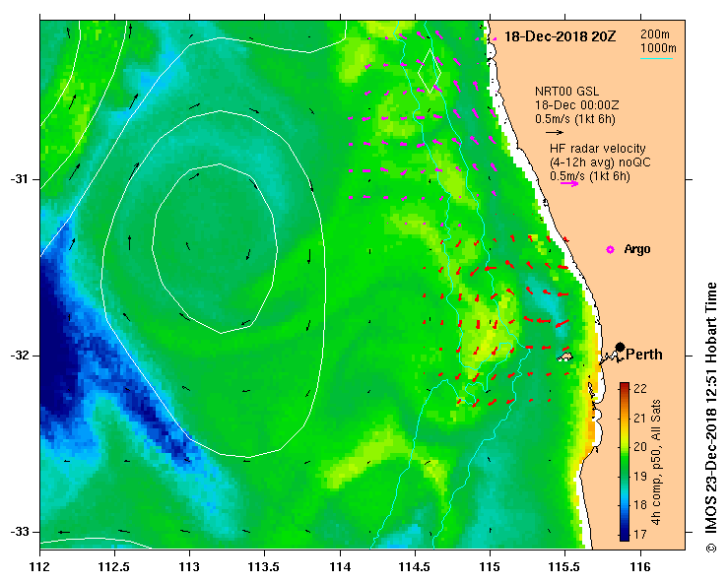Screen dimensions: 728x583
Task: Click the Argo legend label
Action: click(x=637, y=249)
